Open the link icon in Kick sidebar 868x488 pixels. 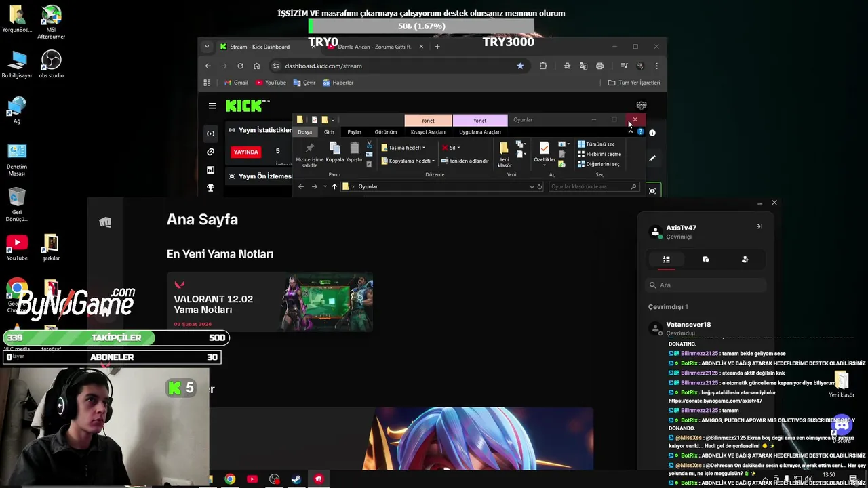tap(210, 152)
